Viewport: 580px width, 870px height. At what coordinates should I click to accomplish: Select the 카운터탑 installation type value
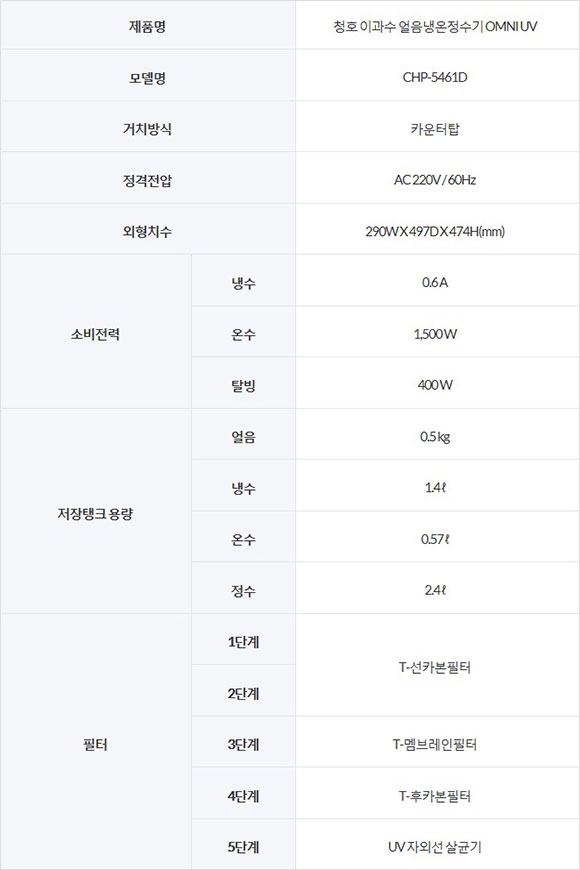(x=435, y=129)
